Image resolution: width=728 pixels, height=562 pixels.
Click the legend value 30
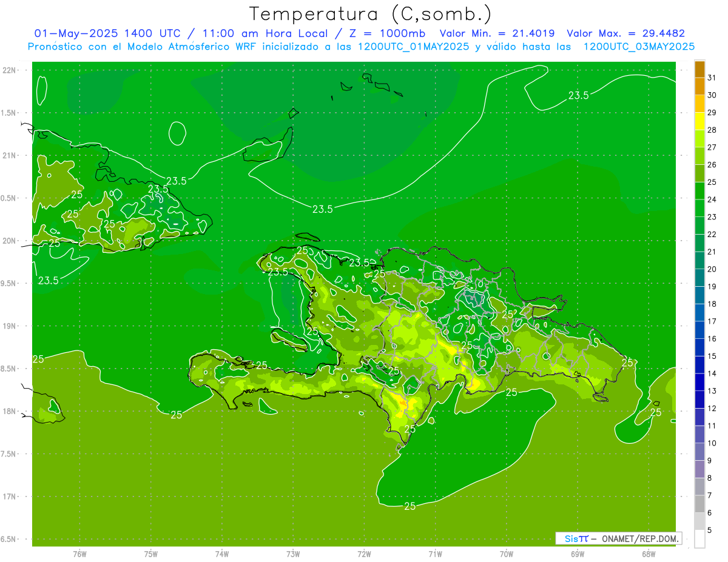pos(712,95)
